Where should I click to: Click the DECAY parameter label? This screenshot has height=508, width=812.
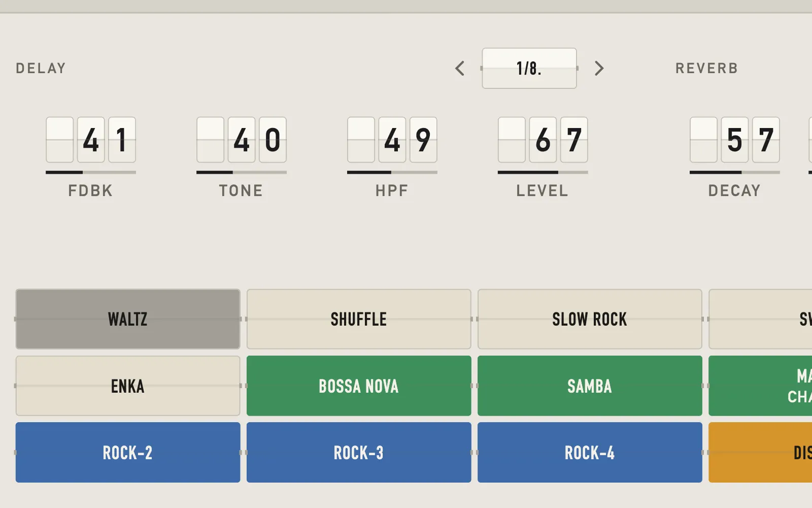point(734,190)
